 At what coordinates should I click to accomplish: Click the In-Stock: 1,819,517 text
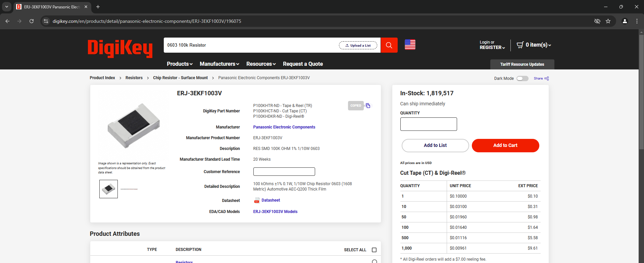[427, 93]
